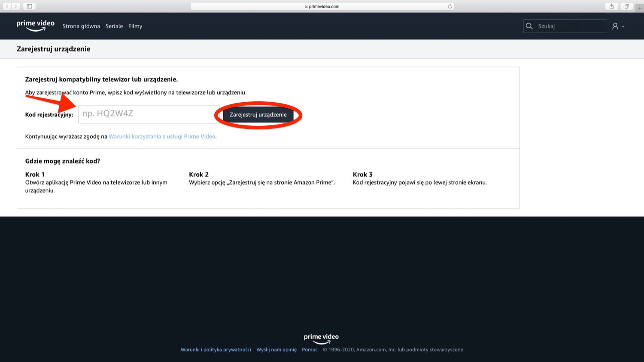Reload the page via the address bar icon
644x362 pixels.
click(450, 6)
